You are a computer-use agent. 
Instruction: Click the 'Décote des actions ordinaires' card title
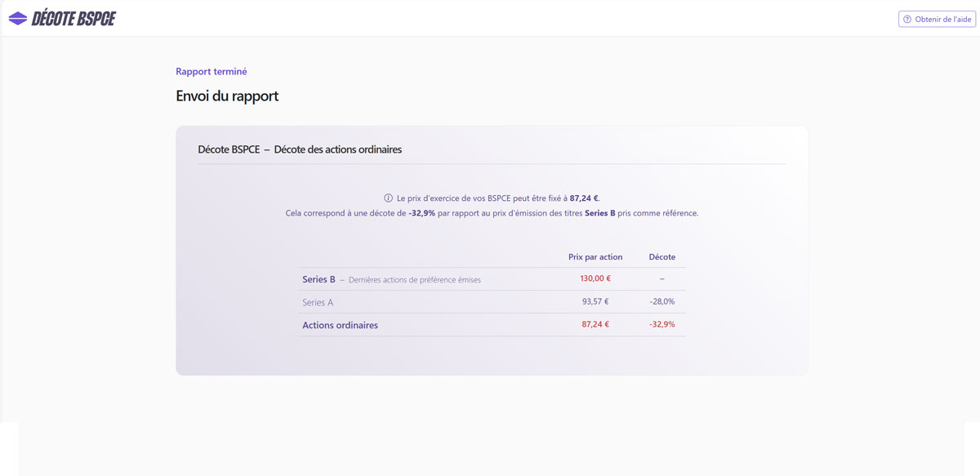[337, 149]
